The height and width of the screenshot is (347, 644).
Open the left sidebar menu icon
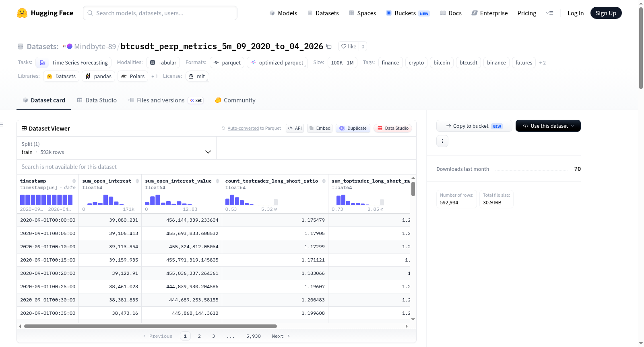pyautogui.click(x=2, y=125)
